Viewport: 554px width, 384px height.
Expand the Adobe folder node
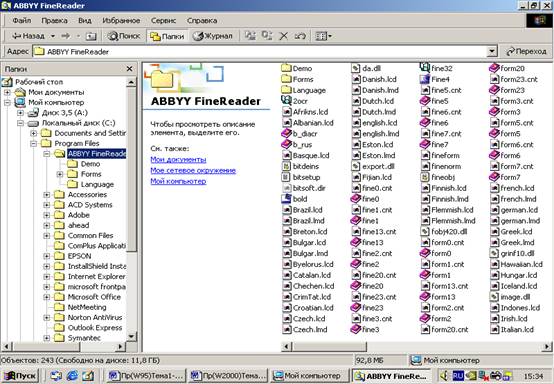tap(47, 215)
